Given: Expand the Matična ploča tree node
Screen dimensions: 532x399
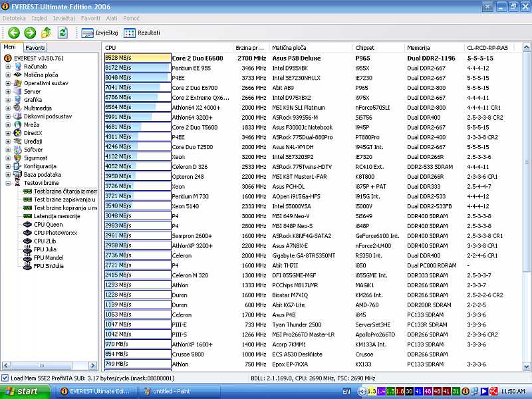Looking at the screenshot, I should [x=8, y=74].
